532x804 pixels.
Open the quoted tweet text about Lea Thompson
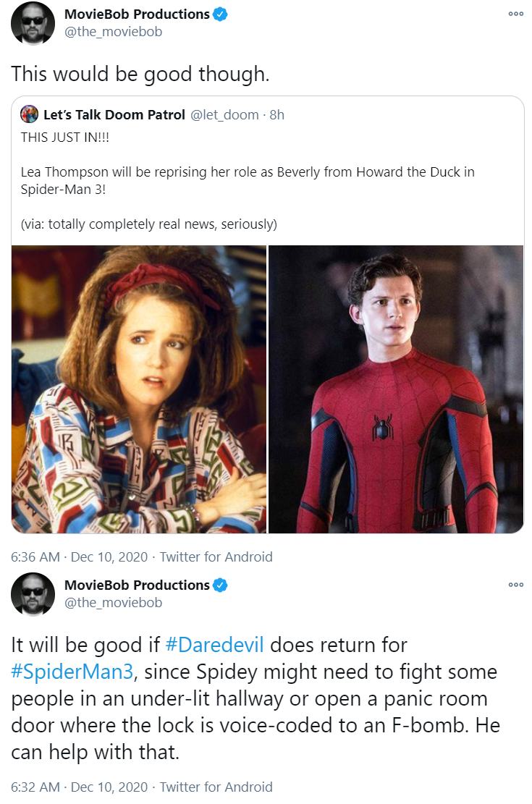click(x=248, y=180)
